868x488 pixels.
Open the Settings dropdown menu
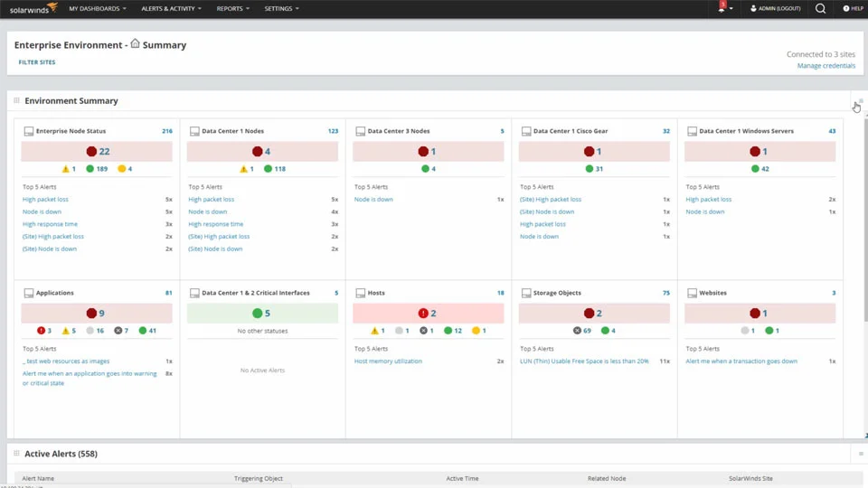pyautogui.click(x=282, y=8)
